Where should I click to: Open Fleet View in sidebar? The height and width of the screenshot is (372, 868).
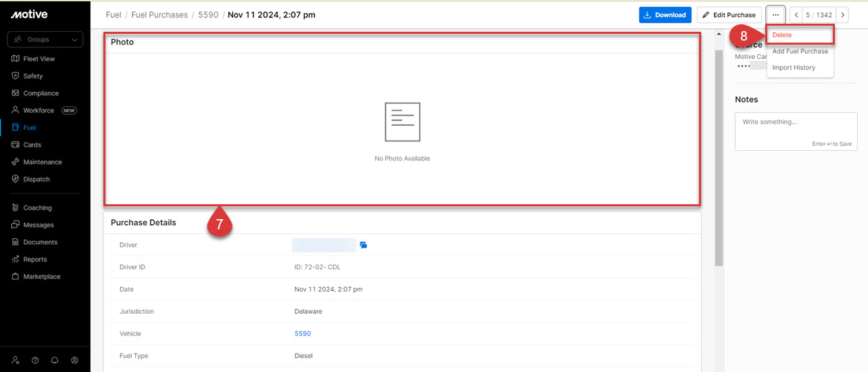(39, 59)
